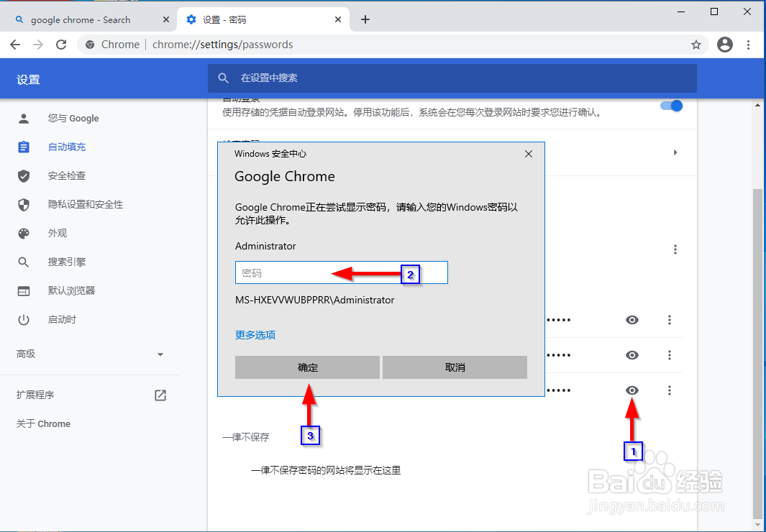Show the password in the first saved row

[632, 320]
